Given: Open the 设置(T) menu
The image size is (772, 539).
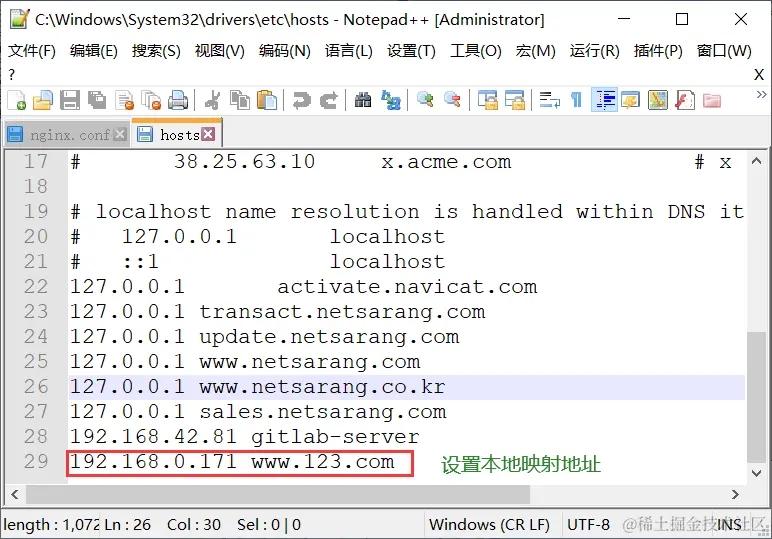Looking at the screenshot, I should (x=411, y=51).
